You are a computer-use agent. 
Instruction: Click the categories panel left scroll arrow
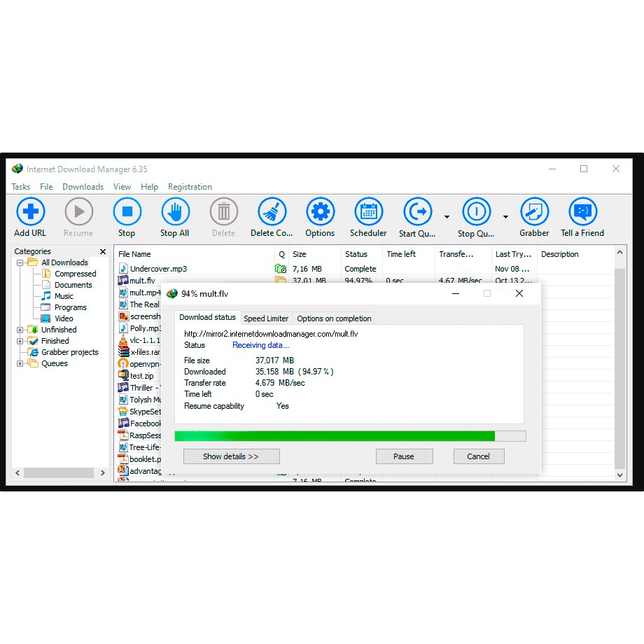(17, 473)
